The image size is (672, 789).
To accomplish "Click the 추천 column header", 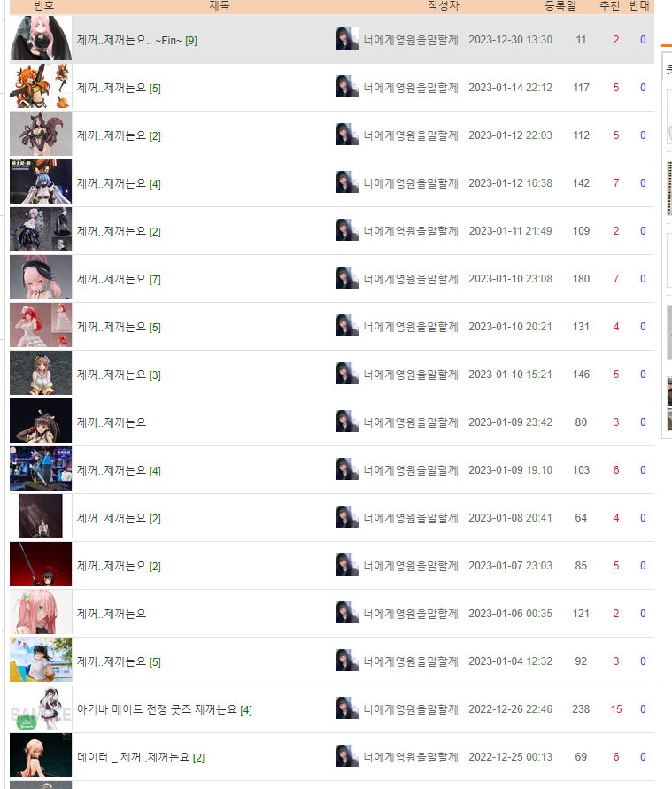I will (x=610, y=6).
